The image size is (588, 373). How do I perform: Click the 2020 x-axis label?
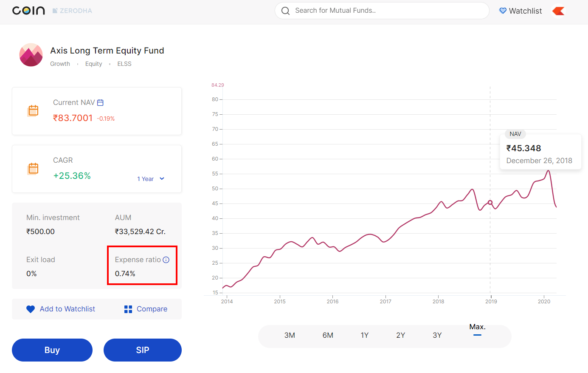544,302
